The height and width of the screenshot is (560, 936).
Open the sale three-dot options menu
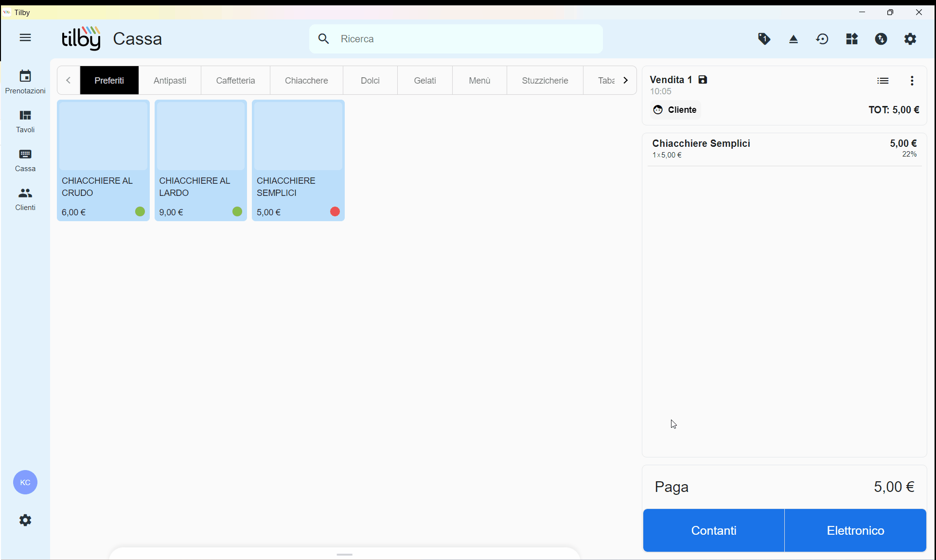[912, 81]
